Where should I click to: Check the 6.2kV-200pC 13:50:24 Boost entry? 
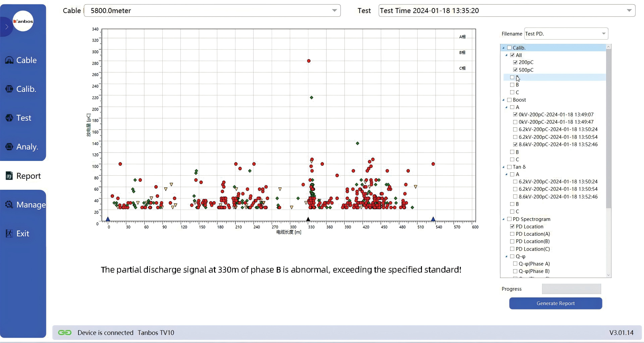pos(515,129)
